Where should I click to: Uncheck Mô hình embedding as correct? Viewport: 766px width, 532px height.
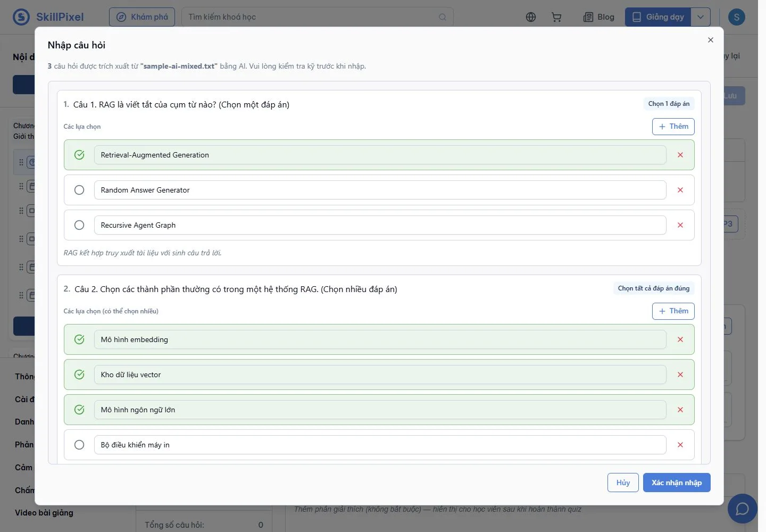click(79, 339)
